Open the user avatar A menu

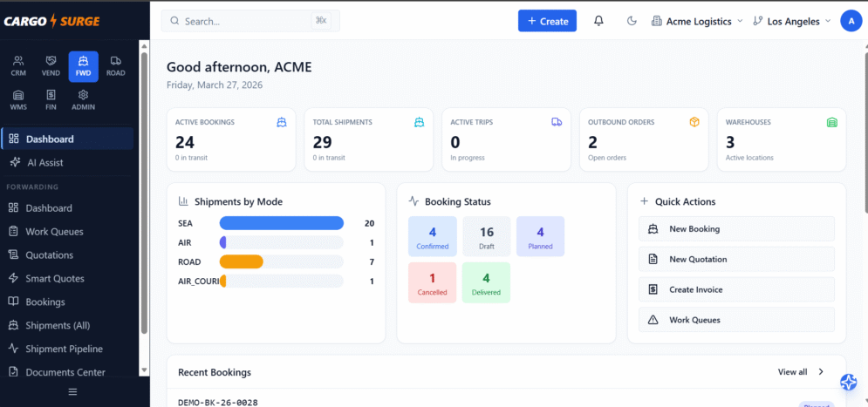click(851, 21)
